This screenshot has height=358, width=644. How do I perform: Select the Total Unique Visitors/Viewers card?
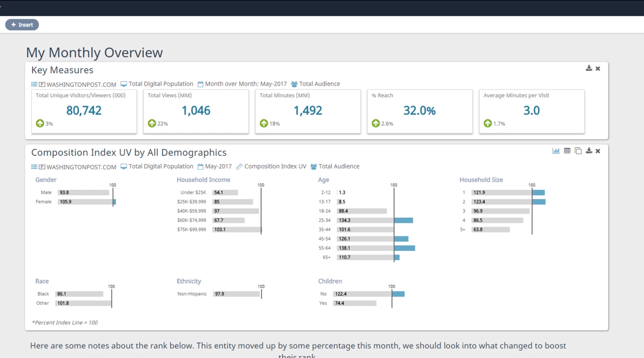click(84, 111)
